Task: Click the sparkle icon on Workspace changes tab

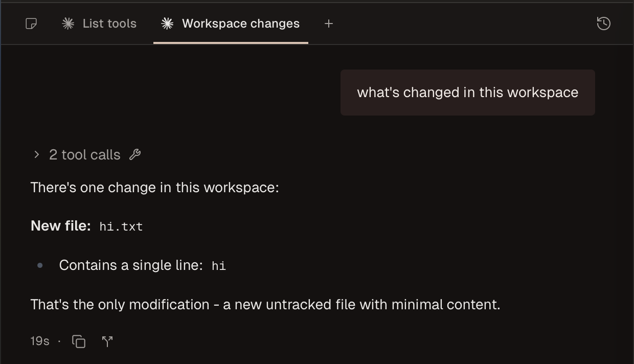Action: click(x=167, y=24)
